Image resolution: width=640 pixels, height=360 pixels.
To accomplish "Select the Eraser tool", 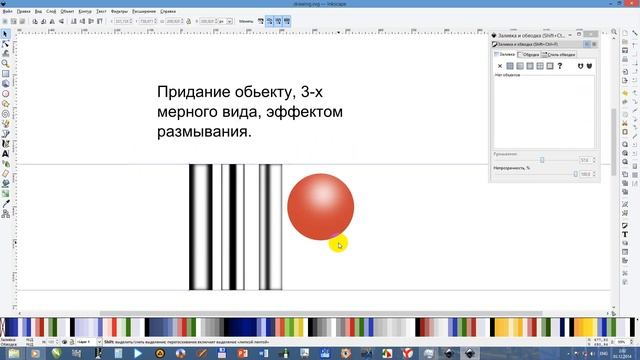I will [5, 174].
